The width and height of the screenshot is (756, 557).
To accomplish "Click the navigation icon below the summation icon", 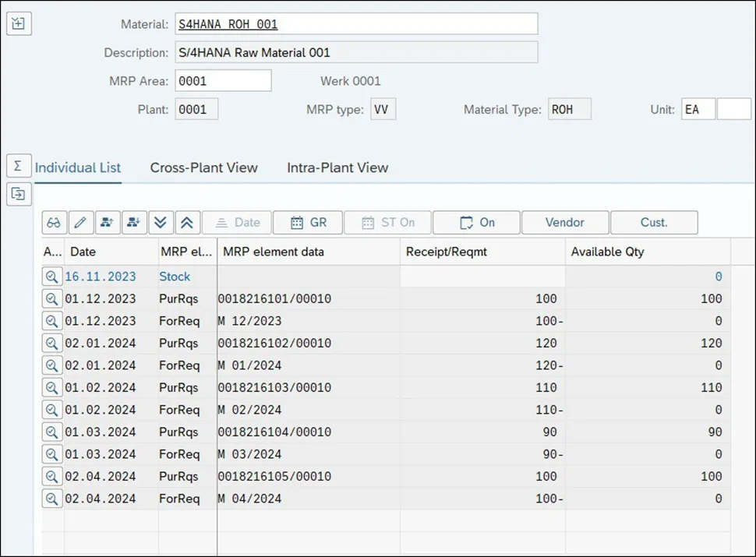I will coord(19,194).
